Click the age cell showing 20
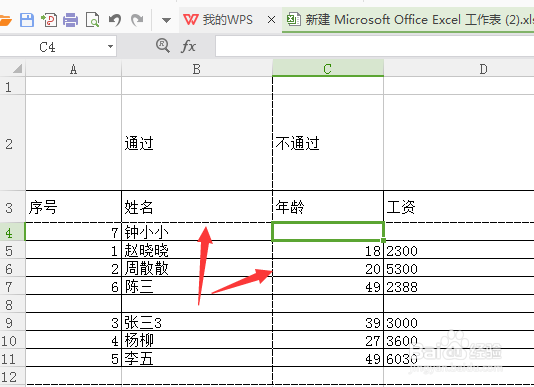Screen dimensions: 534x387 pyautogui.click(x=328, y=268)
